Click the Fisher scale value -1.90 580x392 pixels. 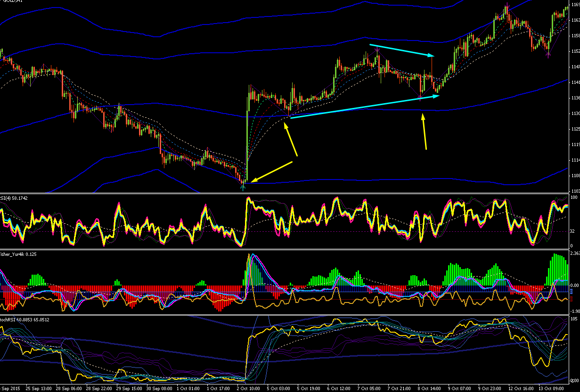(575, 311)
